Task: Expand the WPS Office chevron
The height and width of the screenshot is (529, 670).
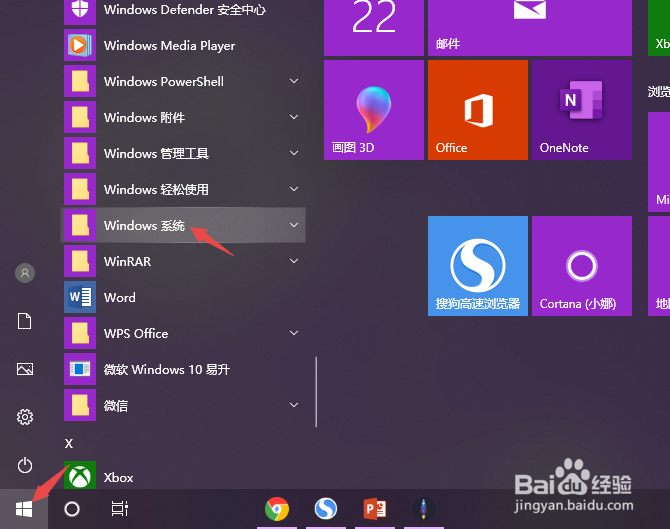Action: (x=294, y=332)
